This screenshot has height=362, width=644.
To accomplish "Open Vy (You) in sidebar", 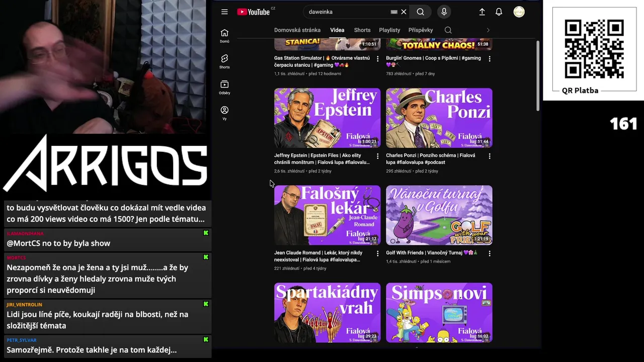I will [224, 113].
